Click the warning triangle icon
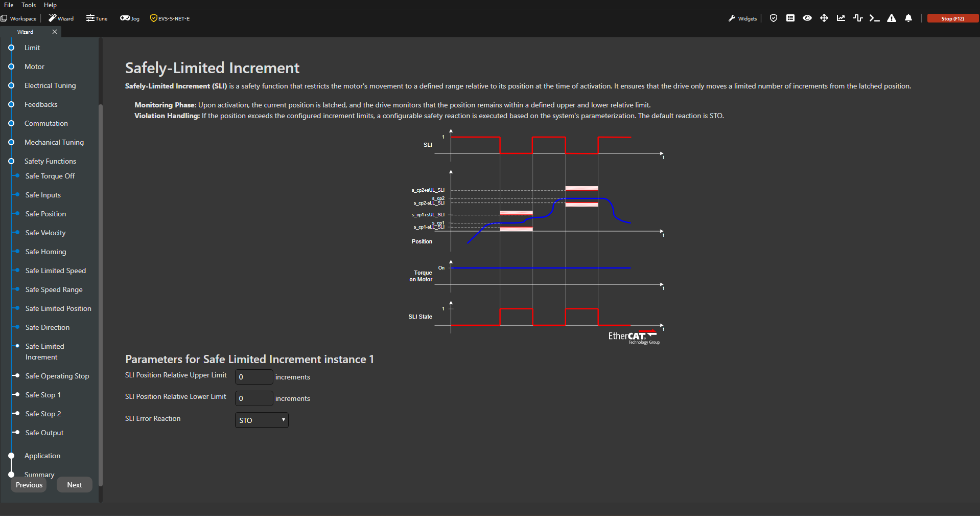Viewport: 980px width, 516px height. pyautogui.click(x=892, y=18)
